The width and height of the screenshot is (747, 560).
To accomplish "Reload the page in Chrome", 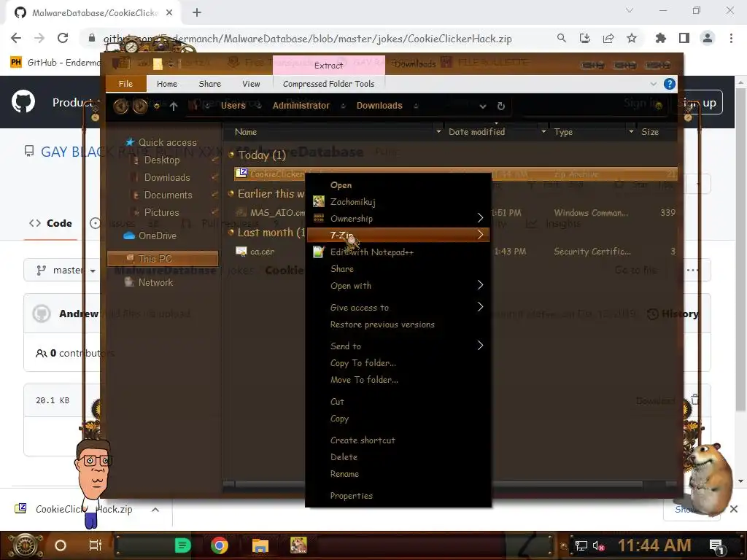I will point(63,38).
